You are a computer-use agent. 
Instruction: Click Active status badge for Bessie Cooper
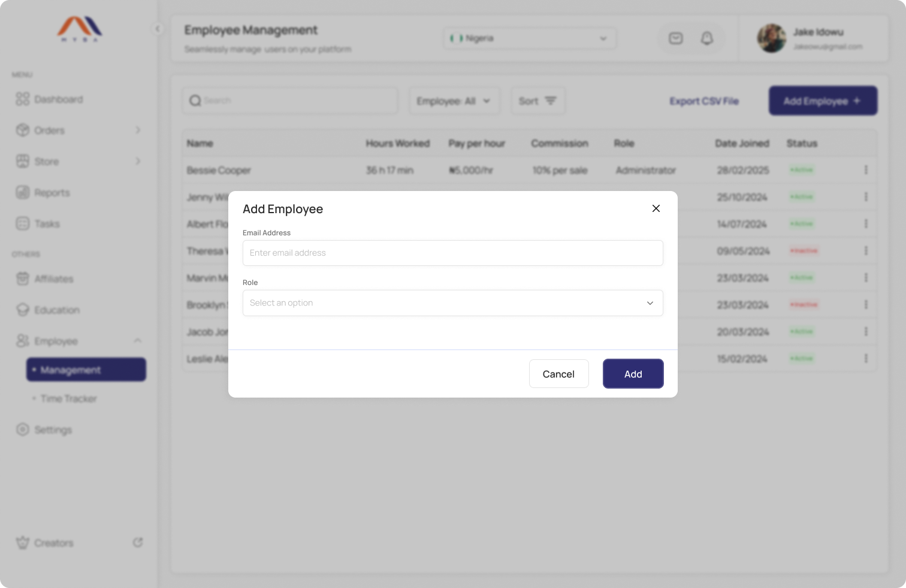tap(801, 170)
